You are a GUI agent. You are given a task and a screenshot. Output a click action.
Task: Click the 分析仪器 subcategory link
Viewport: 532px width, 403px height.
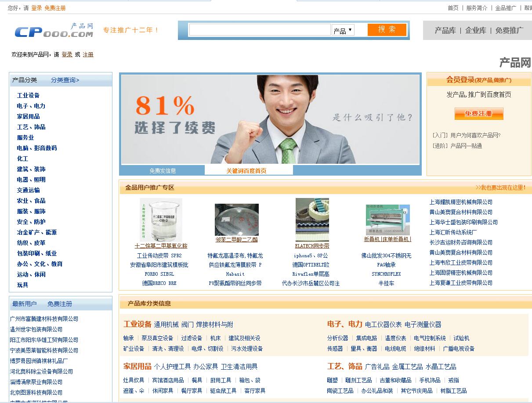337,338
